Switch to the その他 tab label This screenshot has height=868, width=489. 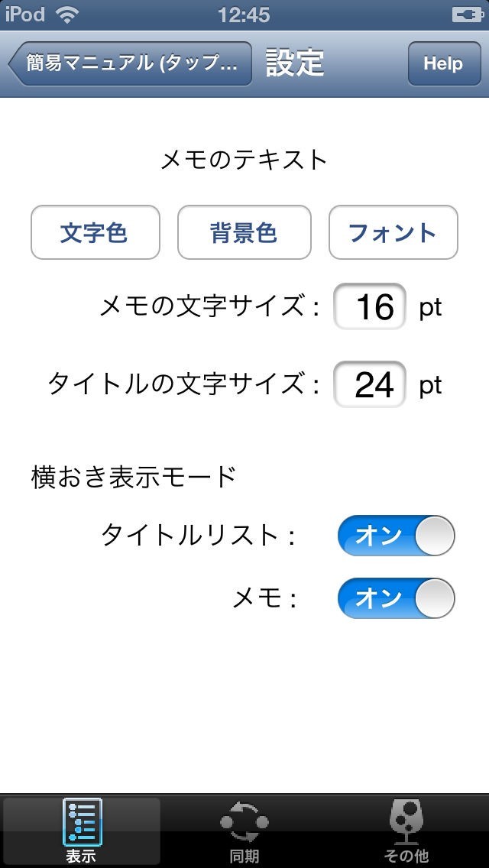click(x=406, y=857)
